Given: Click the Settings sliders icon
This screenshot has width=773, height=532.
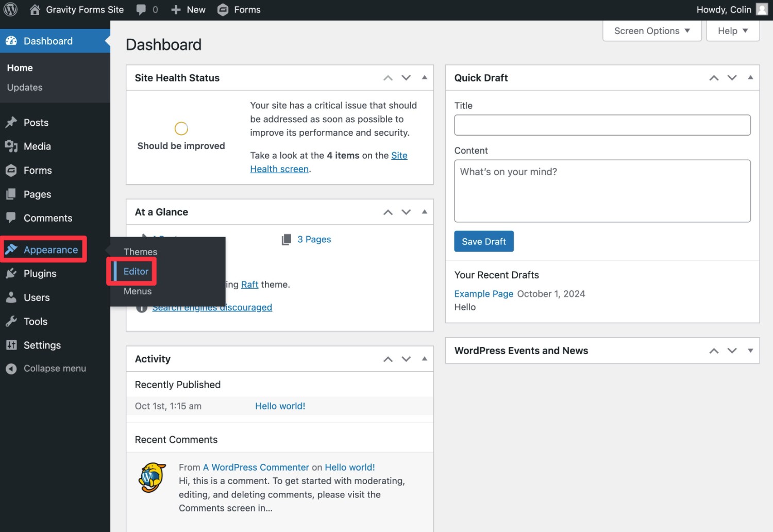Looking at the screenshot, I should pos(11,345).
